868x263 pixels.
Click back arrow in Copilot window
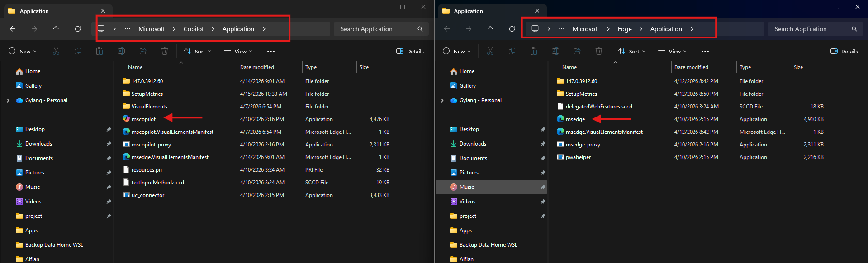pyautogui.click(x=13, y=29)
